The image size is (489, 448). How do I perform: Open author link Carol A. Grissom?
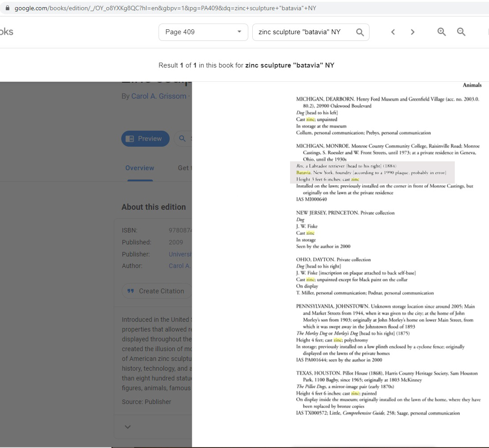pos(159,96)
